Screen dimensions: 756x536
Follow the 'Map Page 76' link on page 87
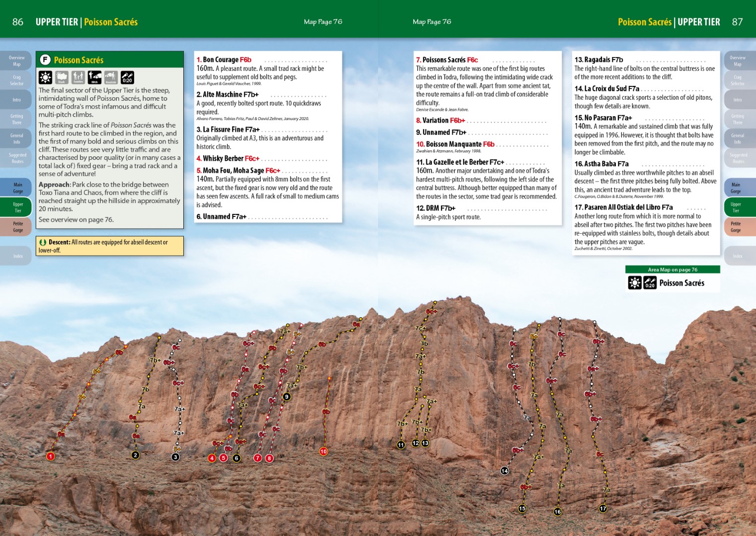point(432,22)
